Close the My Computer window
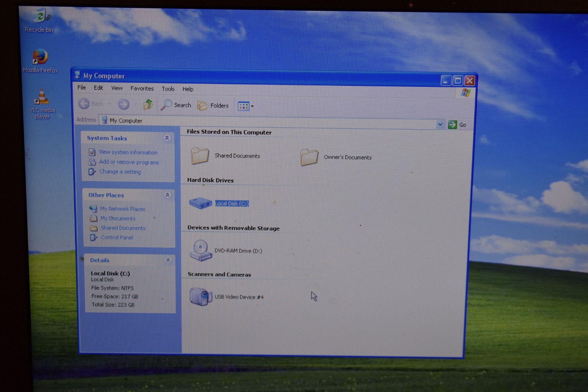Image resolution: width=588 pixels, height=392 pixels. pyautogui.click(x=469, y=80)
